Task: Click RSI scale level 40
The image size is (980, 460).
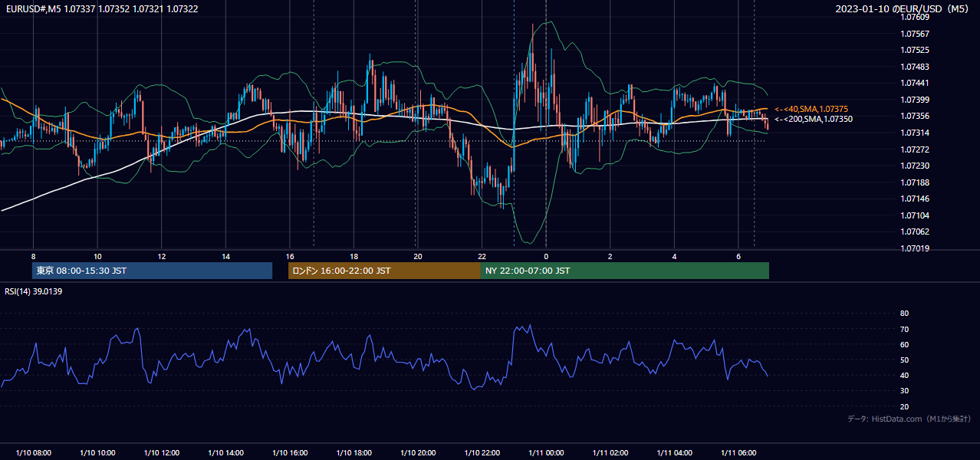Action: 904,376
